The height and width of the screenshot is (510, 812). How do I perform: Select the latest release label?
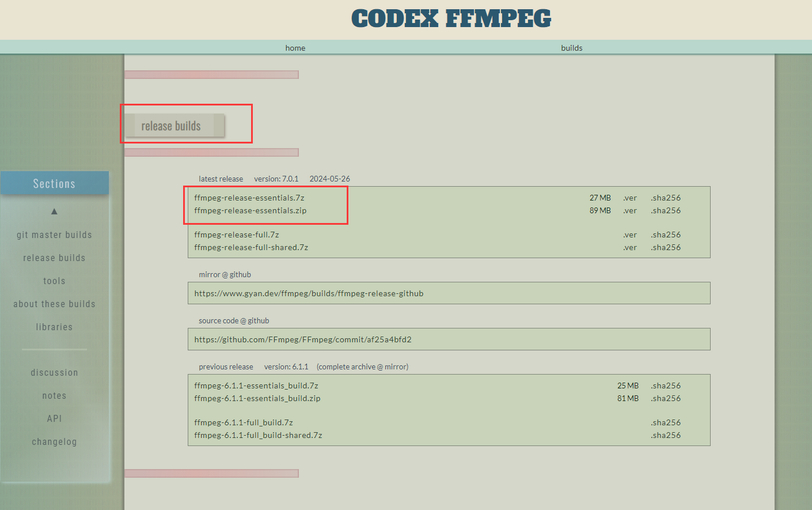[x=221, y=179]
